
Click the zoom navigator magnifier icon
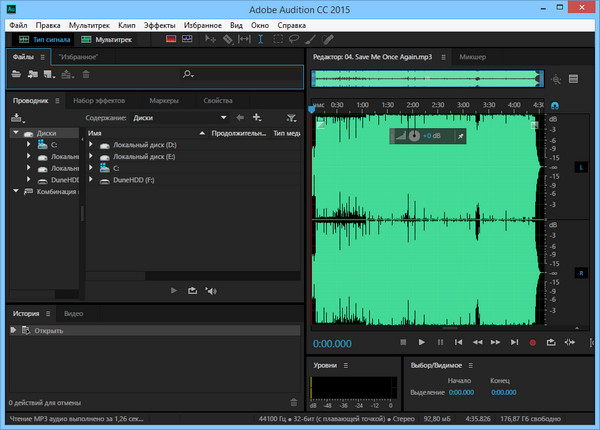click(556, 78)
